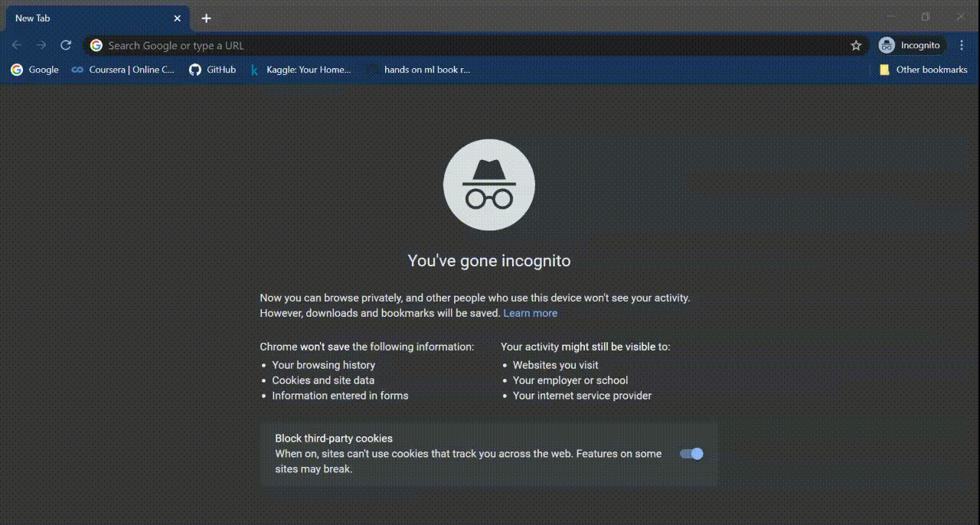Open the Incognito profile chip
This screenshot has height=525, width=980.
pyautogui.click(x=910, y=45)
